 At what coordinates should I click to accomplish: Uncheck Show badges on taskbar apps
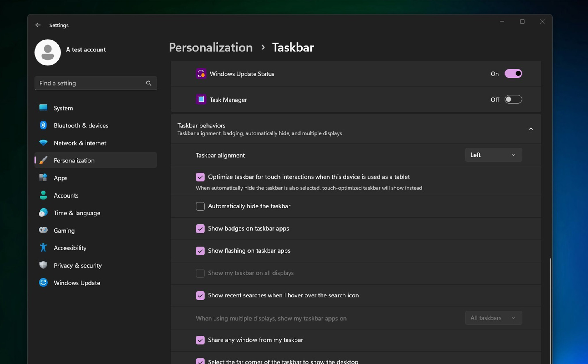200,229
